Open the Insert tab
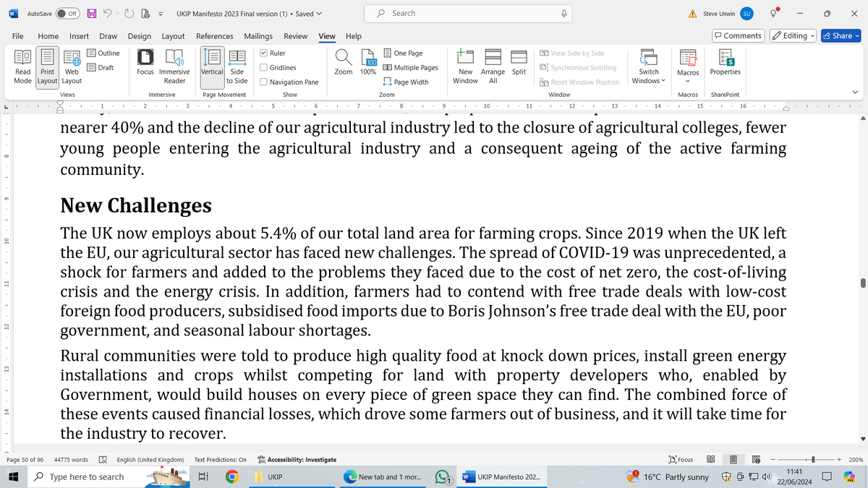The height and width of the screenshot is (488, 868). pos(80,36)
